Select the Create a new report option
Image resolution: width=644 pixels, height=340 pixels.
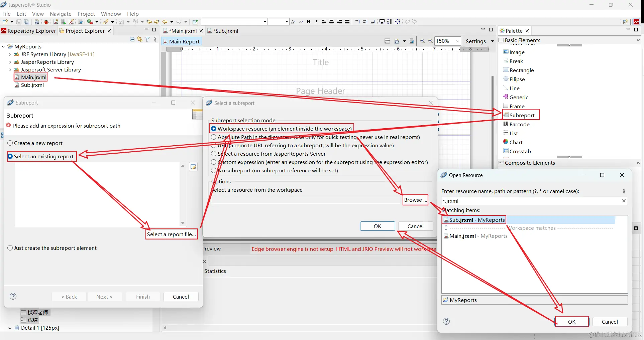click(x=35, y=143)
